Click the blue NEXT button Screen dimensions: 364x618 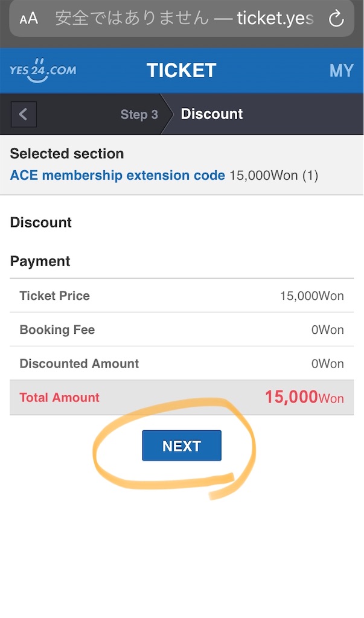pos(182,446)
